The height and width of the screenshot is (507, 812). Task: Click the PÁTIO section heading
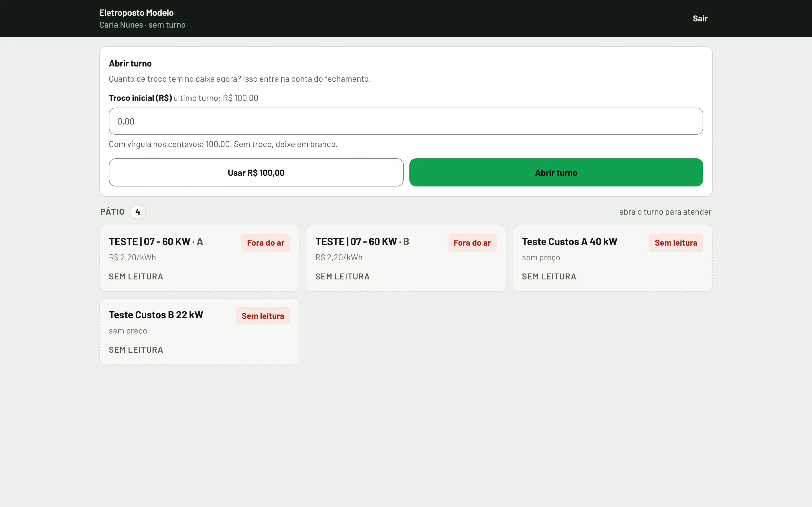pos(112,212)
